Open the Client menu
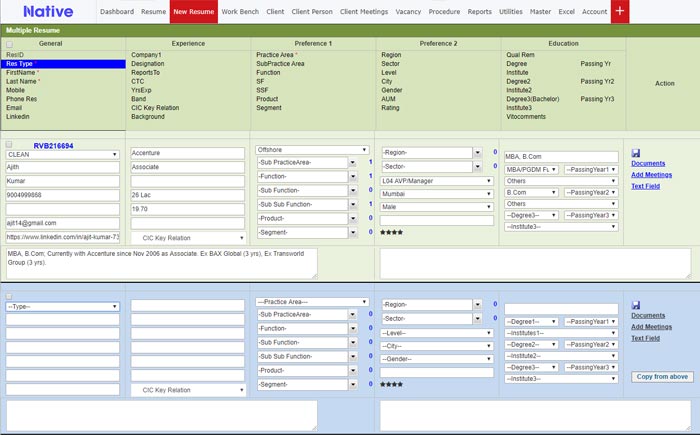 [275, 12]
